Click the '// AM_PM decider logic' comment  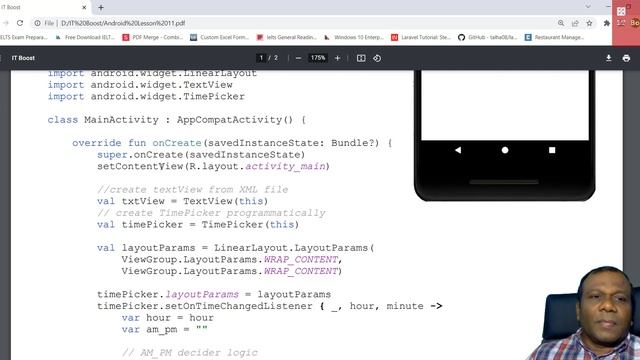(x=190, y=353)
